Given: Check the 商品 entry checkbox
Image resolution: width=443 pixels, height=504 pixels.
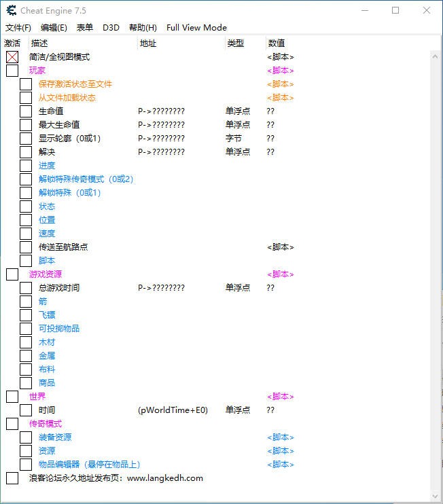Looking at the screenshot, I should click(x=26, y=383).
